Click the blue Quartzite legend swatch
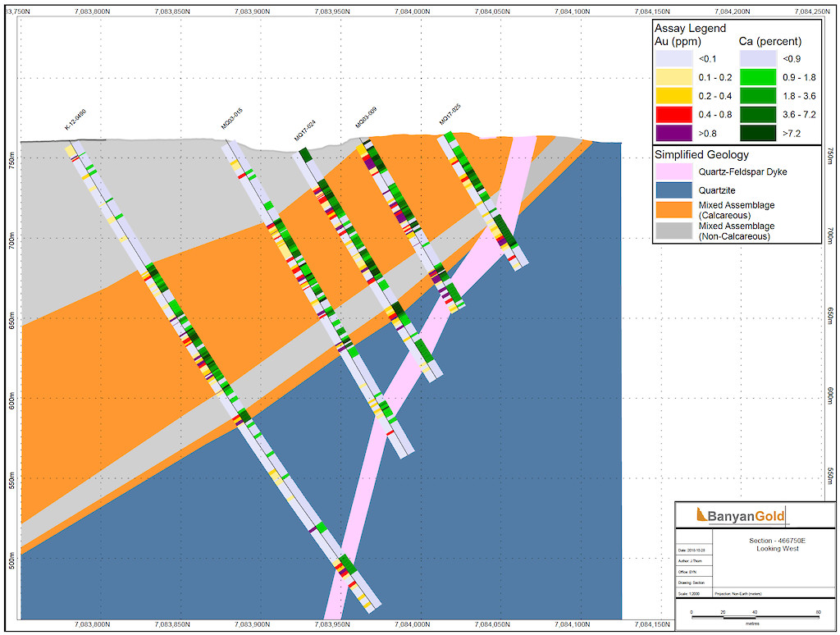Screen dimensions: 840x635 point(673,190)
